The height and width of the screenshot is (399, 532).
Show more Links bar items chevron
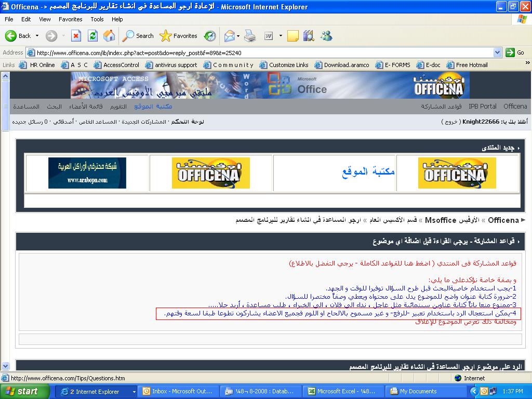pos(527,63)
